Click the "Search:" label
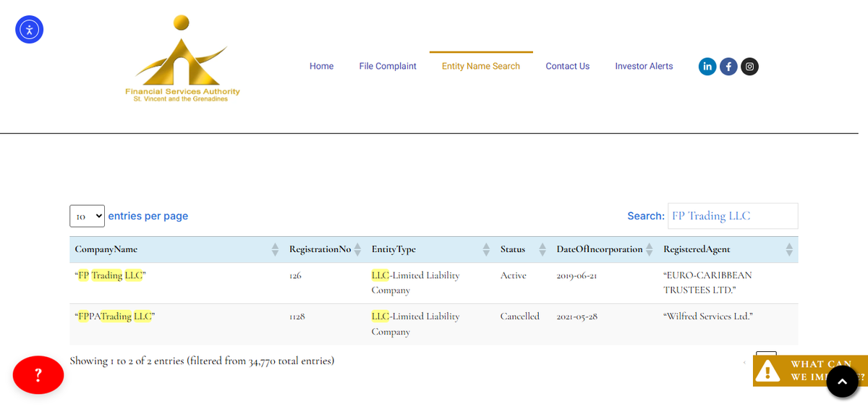 [646, 216]
